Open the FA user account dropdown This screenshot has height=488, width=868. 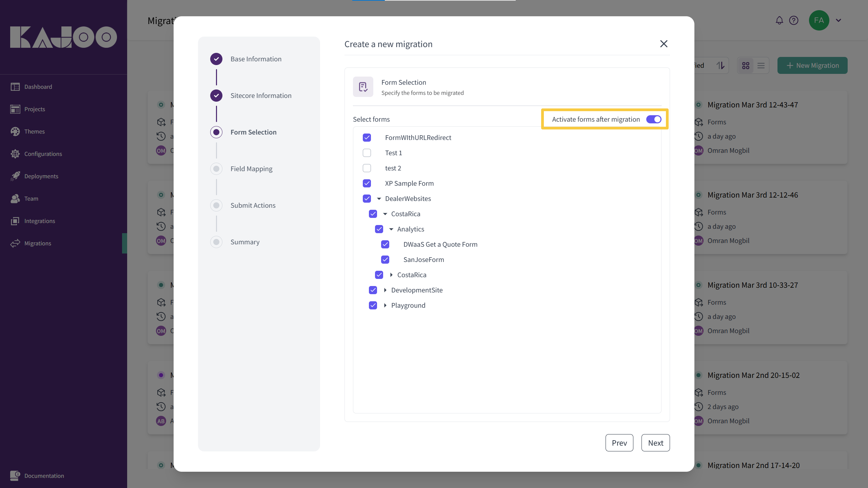pos(838,20)
